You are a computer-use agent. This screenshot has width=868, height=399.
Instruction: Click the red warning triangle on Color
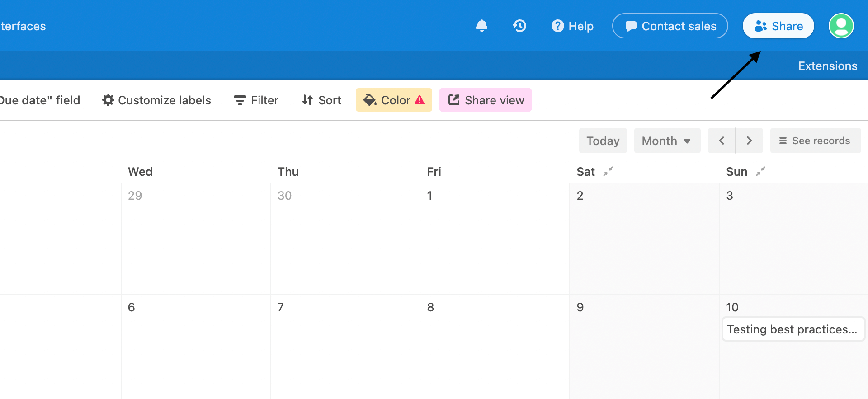(x=420, y=100)
